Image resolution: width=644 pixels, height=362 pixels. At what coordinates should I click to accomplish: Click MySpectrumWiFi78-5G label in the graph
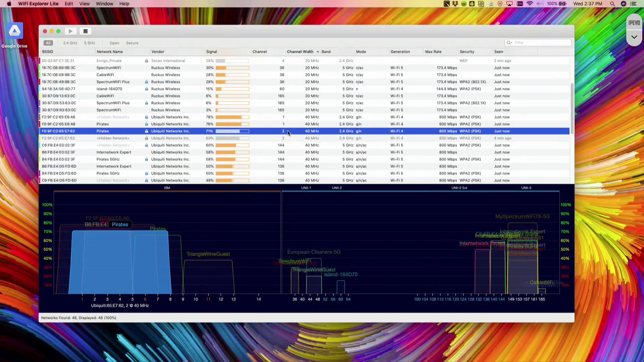click(x=523, y=217)
